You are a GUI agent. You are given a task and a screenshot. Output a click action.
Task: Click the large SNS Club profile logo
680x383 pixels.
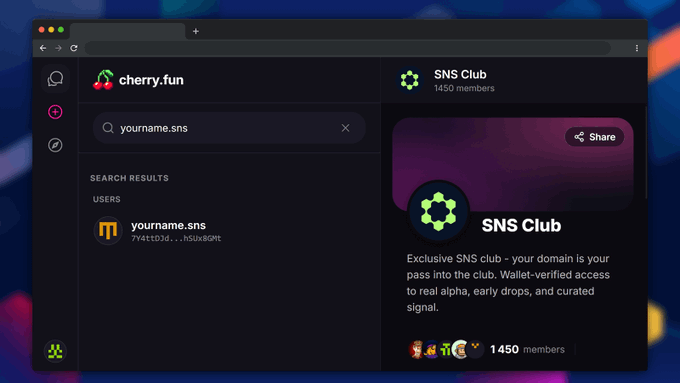(438, 211)
